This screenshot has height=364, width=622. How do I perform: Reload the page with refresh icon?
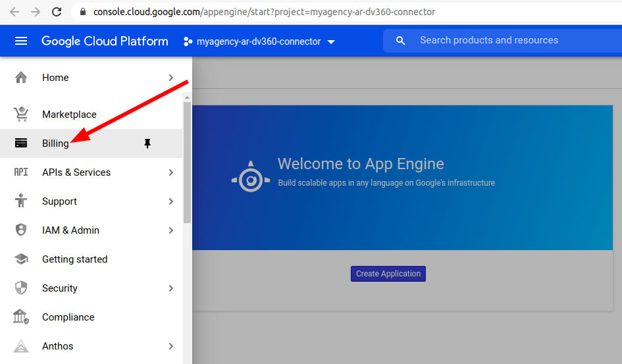57,12
